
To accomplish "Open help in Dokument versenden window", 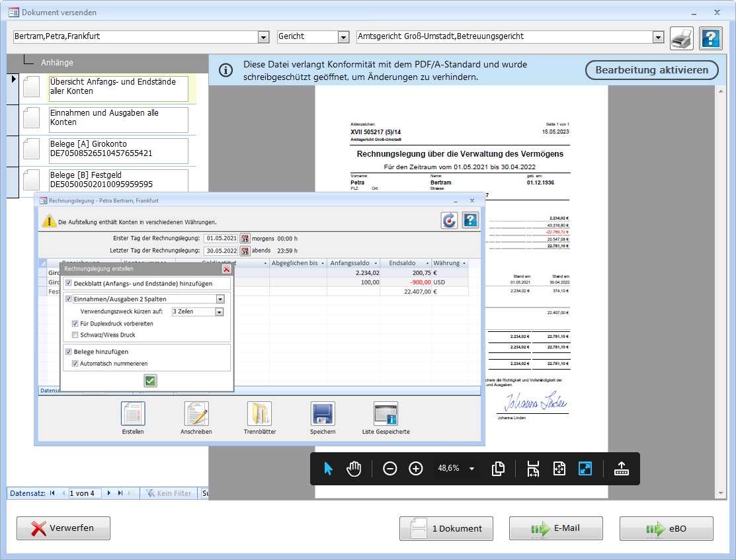I will tap(711, 38).
